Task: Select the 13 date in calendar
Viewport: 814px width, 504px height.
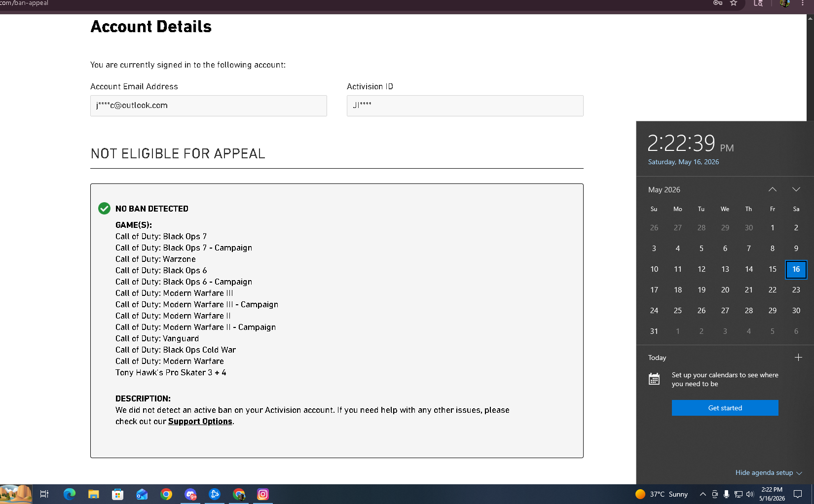Action: coord(725,269)
